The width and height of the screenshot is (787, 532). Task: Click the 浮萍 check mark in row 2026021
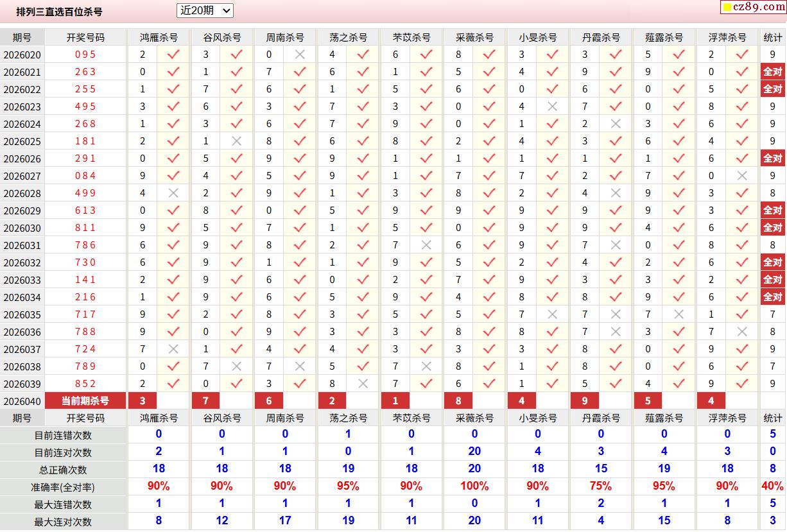tap(742, 72)
